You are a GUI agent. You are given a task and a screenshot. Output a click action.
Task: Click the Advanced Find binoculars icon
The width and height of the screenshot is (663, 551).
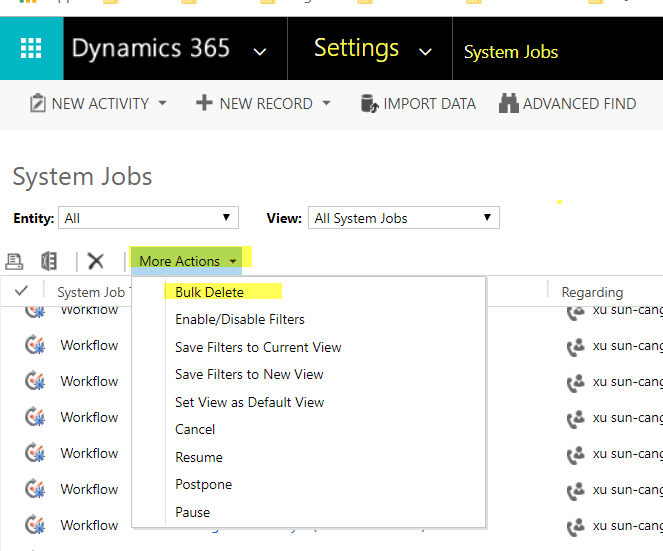509,103
